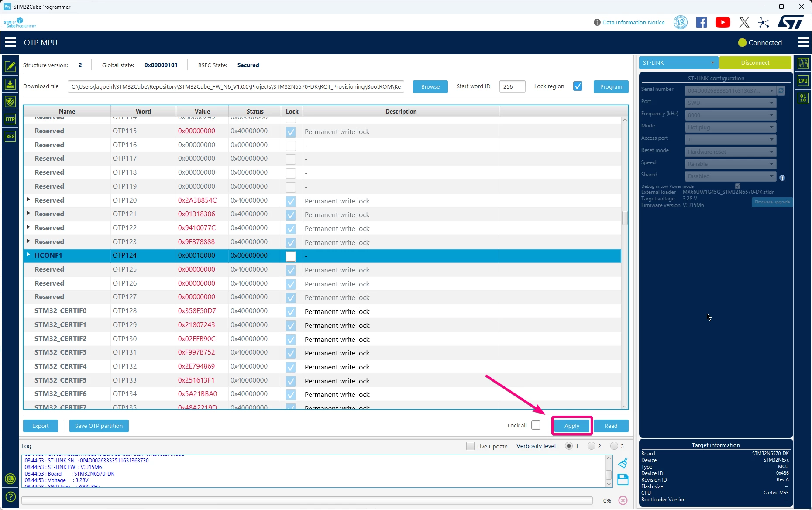This screenshot has width=812, height=510.
Task: Open the right-side hamburger menu
Action: [804, 42]
